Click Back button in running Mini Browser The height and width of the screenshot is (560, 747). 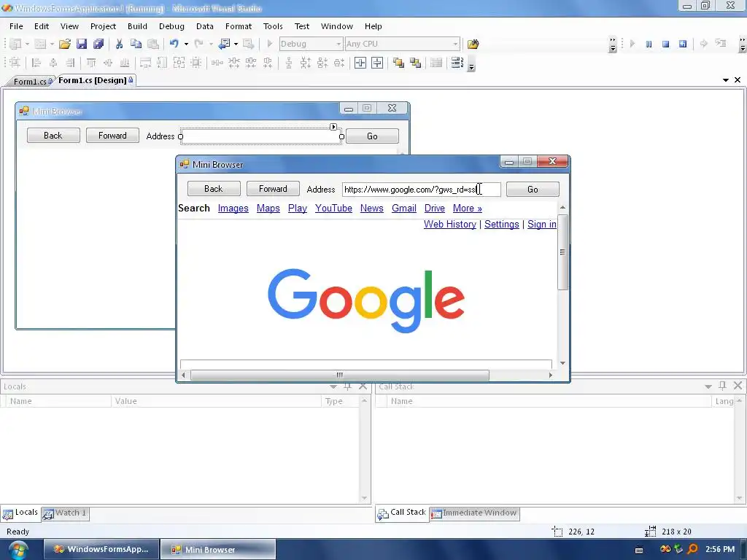(x=214, y=189)
